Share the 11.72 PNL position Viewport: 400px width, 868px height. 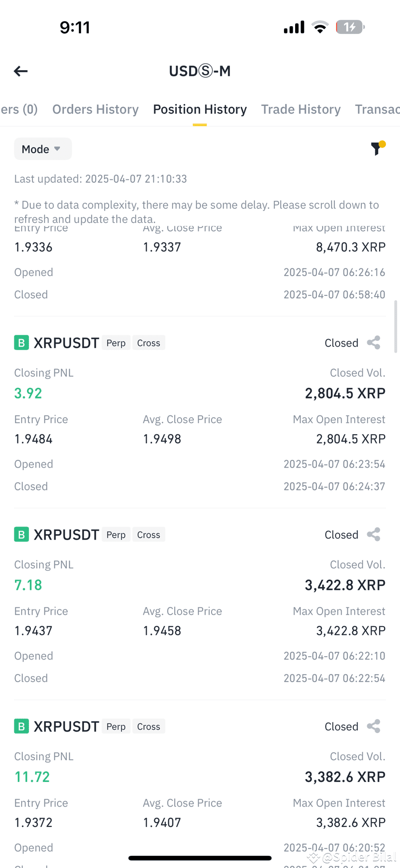point(373,726)
